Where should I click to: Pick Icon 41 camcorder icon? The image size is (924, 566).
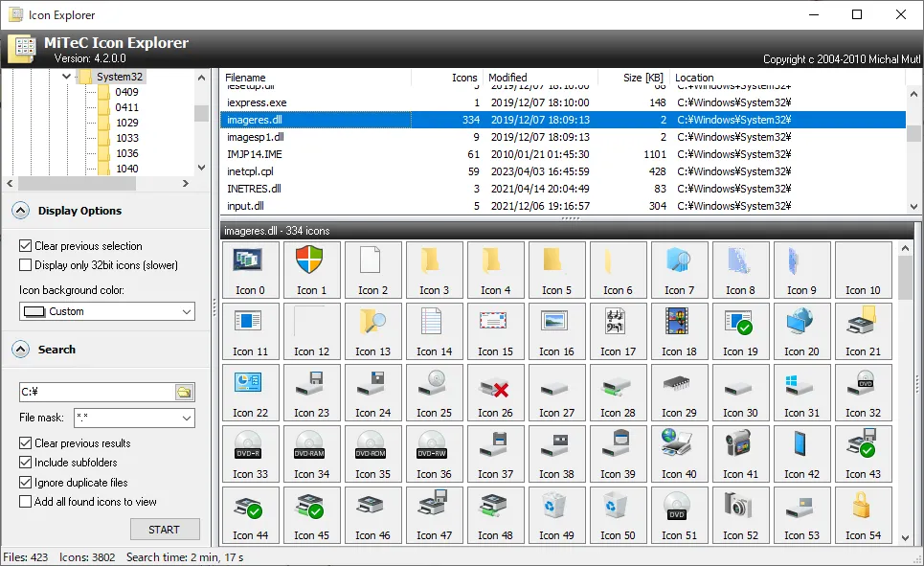741,454
